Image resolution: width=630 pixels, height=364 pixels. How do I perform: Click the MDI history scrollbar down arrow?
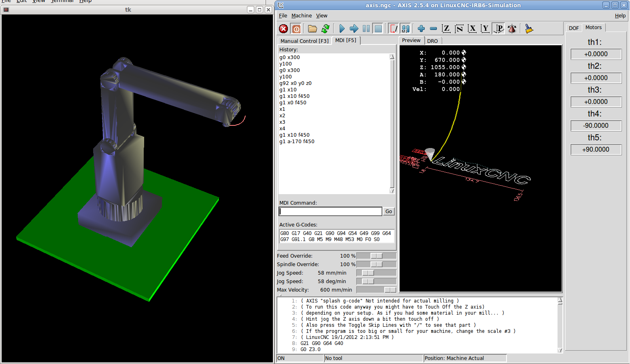pyautogui.click(x=392, y=191)
